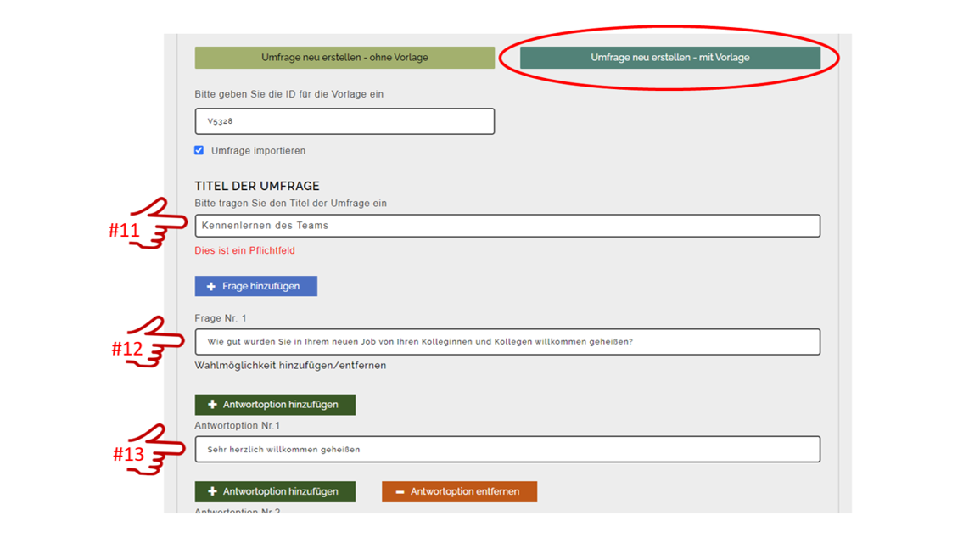Click 'Wahlmöglichkeit hinzufügen/entfernen' label
Viewport: 980px width, 549px height.
point(290,366)
